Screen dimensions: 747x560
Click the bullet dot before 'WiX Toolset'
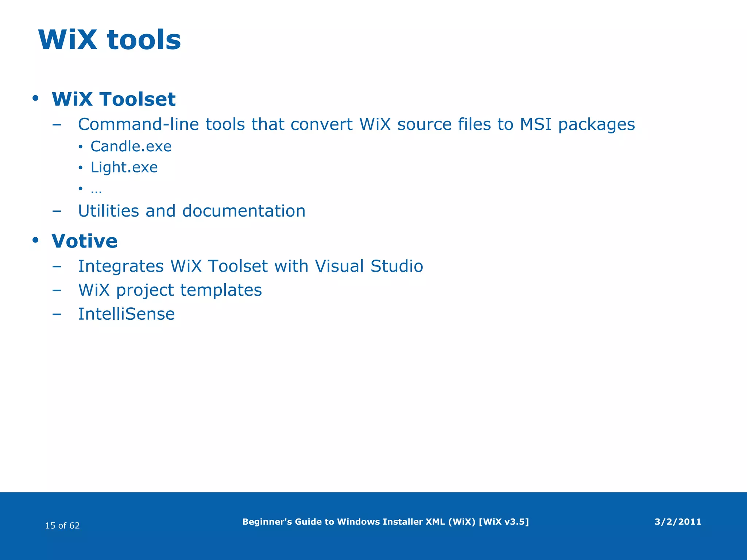tap(35, 98)
